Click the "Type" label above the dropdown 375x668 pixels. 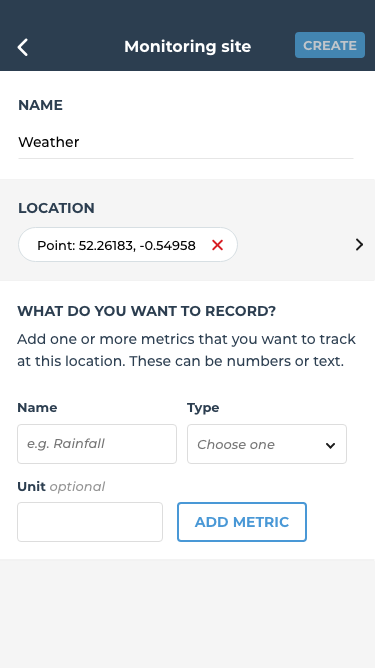tap(203, 408)
